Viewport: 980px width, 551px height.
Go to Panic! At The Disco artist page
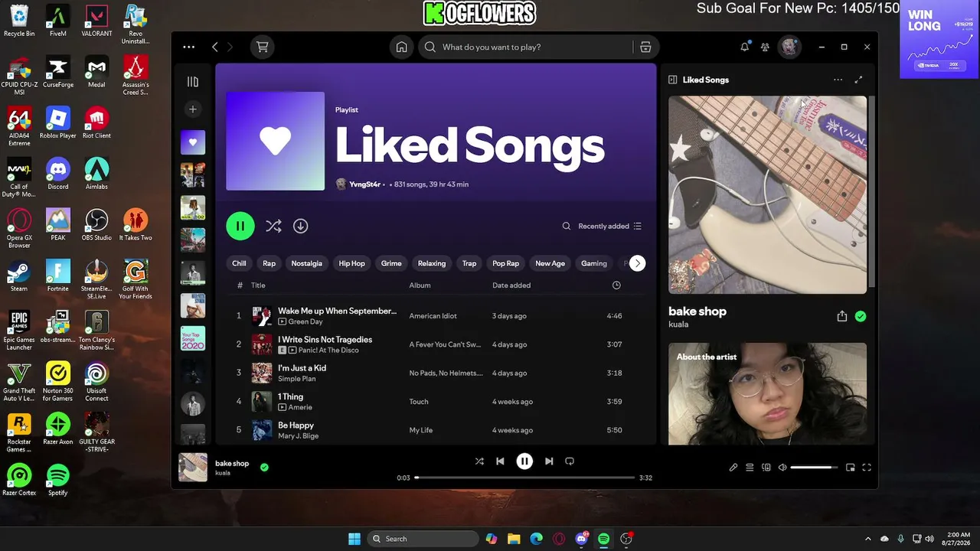(x=328, y=350)
